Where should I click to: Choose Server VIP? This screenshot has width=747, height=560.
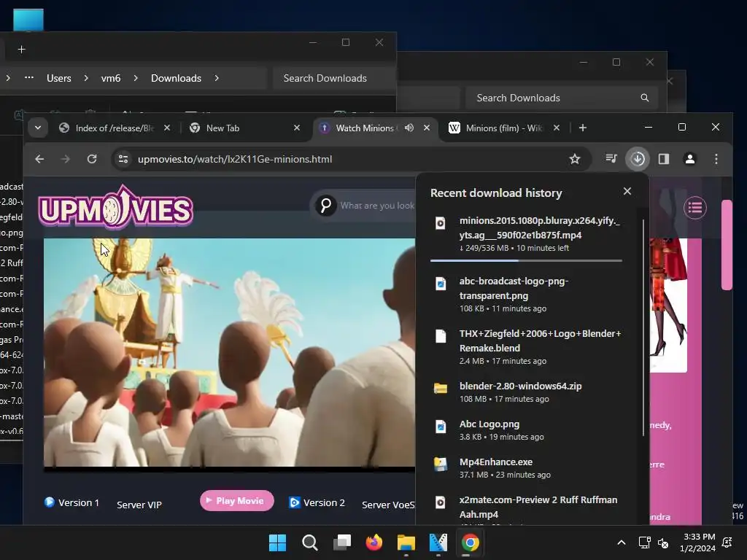point(139,505)
